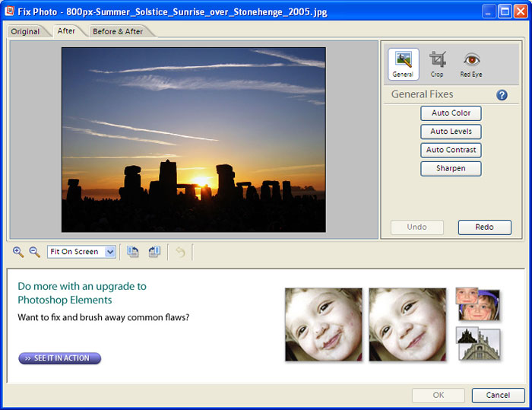Click the Redo button
Viewport: 532px width, 410px height.
(484, 227)
